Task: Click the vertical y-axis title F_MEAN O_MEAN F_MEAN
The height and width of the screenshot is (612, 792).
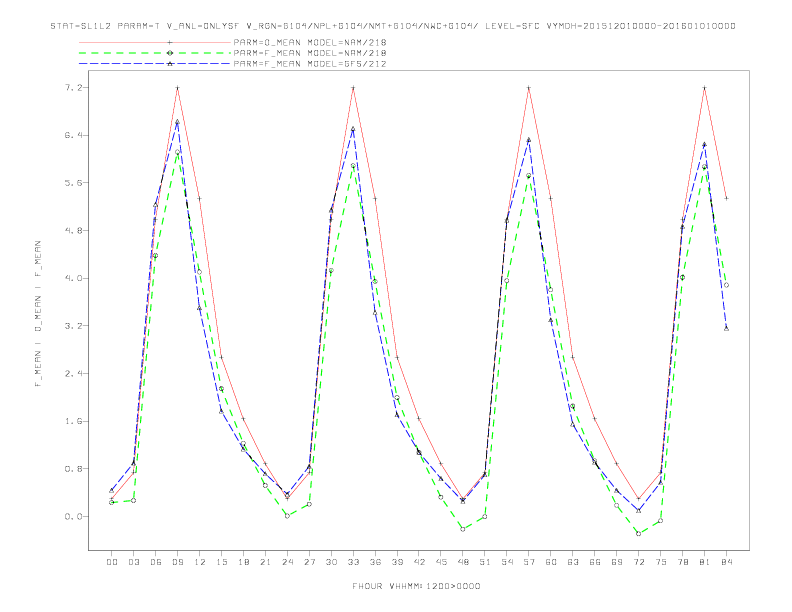Action: click(38, 314)
